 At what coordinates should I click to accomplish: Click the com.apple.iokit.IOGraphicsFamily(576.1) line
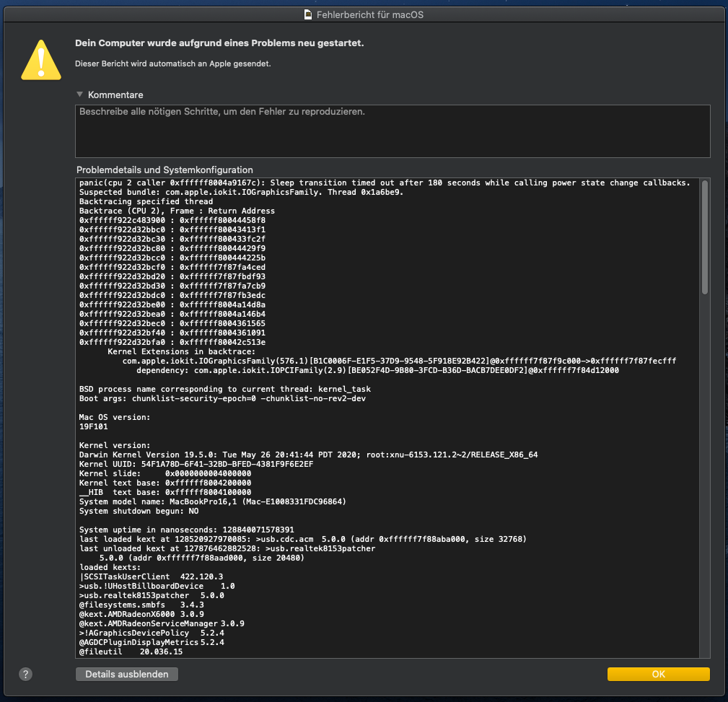[399, 361]
